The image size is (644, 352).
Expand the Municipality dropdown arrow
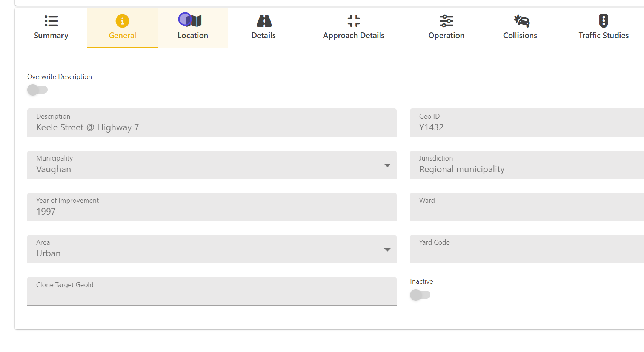coord(387,165)
